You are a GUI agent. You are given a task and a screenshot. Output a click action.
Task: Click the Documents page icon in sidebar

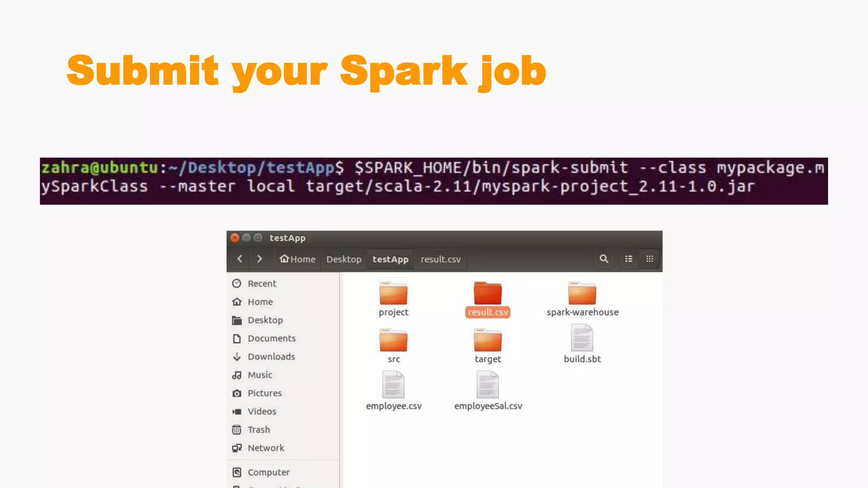237,338
